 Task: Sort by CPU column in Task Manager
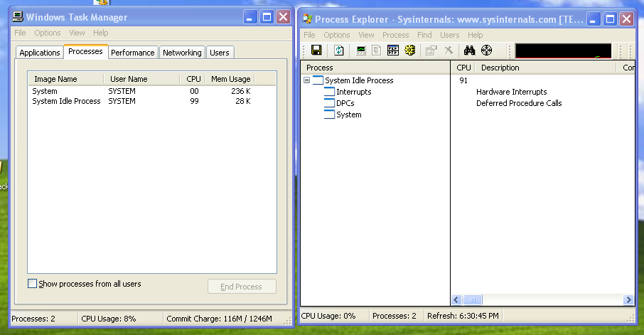[193, 79]
